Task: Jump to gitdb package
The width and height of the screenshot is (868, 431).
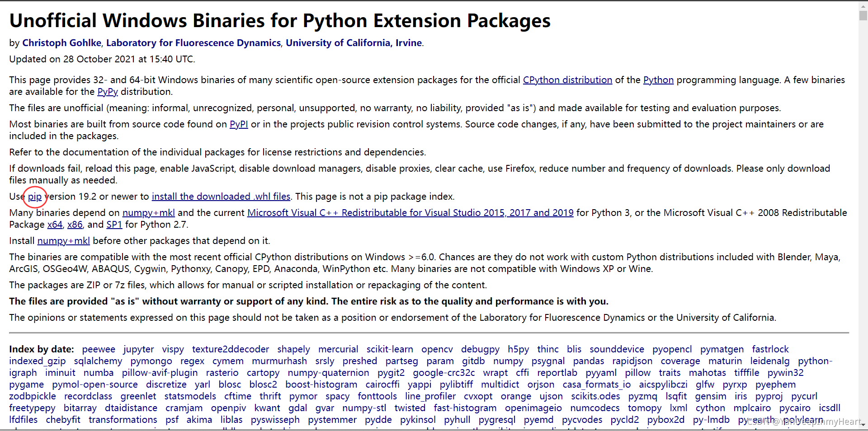Action: pos(473,361)
